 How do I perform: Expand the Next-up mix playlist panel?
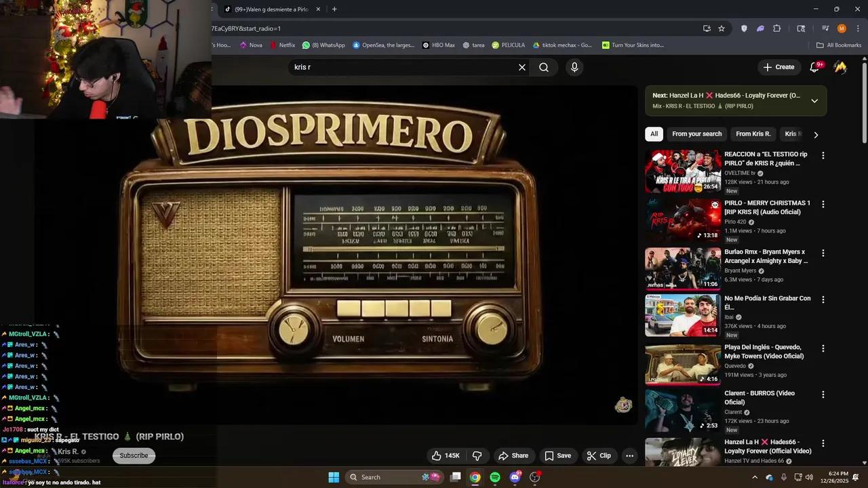click(x=814, y=101)
